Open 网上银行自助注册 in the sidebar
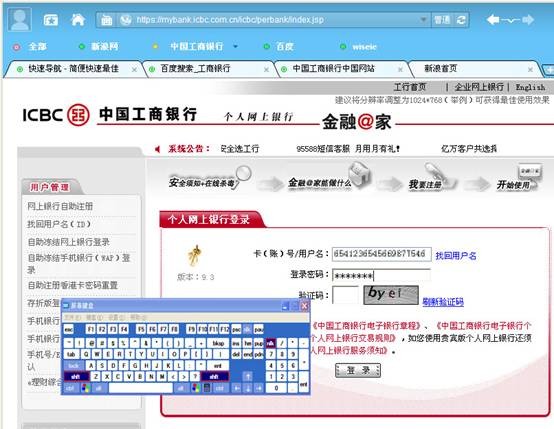The width and height of the screenshot is (554, 429). (x=60, y=206)
